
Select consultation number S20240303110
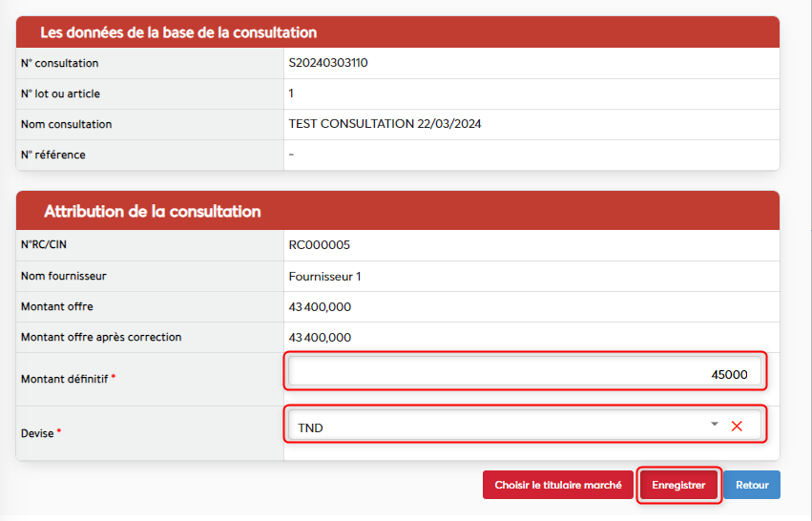click(328, 63)
